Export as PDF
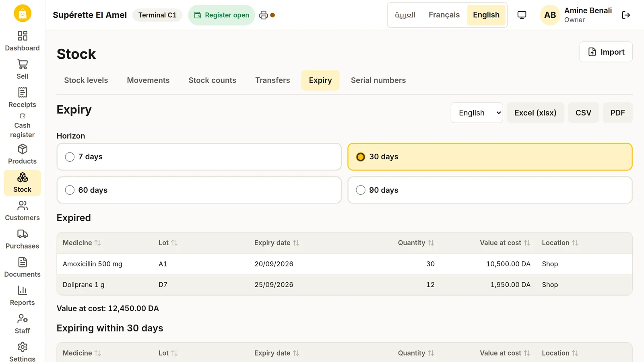The image size is (644, 362). coord(617,113)
